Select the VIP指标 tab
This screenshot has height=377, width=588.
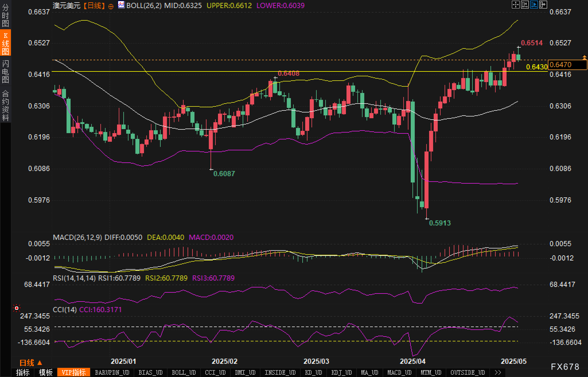pyautogui.click(x=74, y=372)
